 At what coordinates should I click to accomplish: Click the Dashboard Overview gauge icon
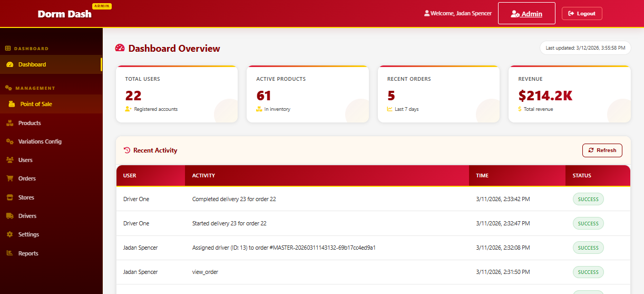pos(120,48)
